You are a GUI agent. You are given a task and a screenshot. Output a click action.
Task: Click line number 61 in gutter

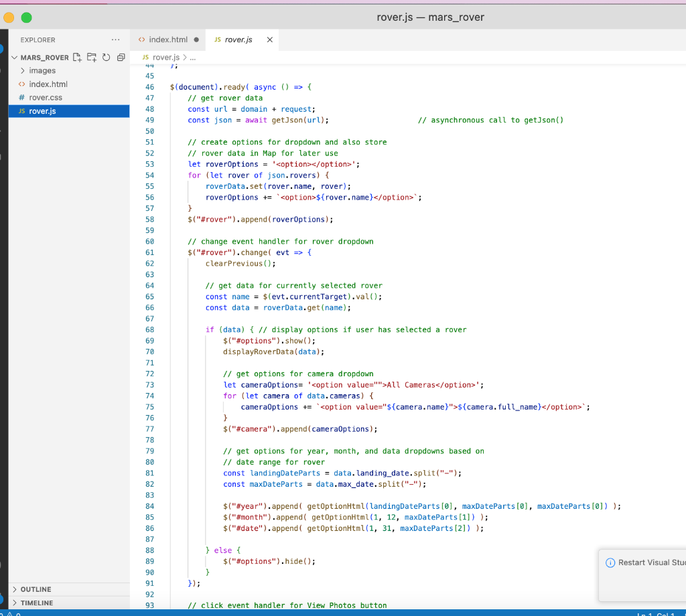pyautogui.click(x=149, y=252)
